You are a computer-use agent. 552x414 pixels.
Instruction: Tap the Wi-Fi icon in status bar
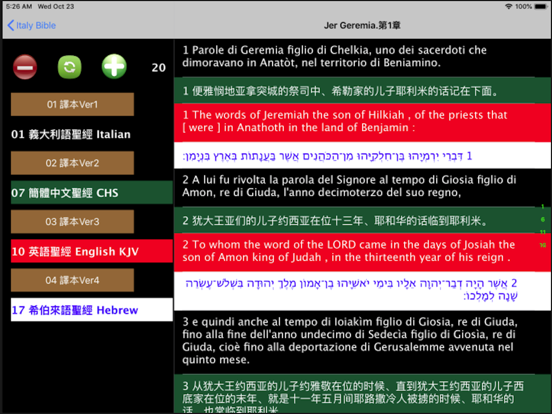pos(508,6)
